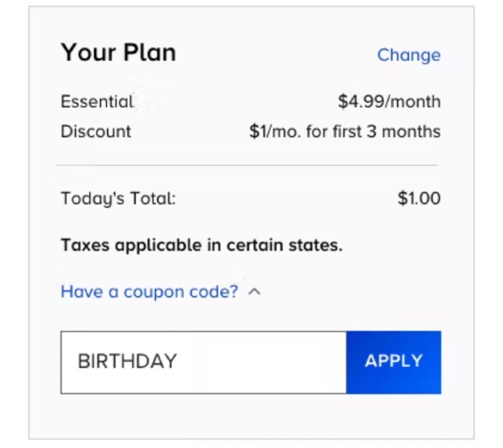Focus the coupon code input field
Screen dimensions: 503x448
pos(204,362)
